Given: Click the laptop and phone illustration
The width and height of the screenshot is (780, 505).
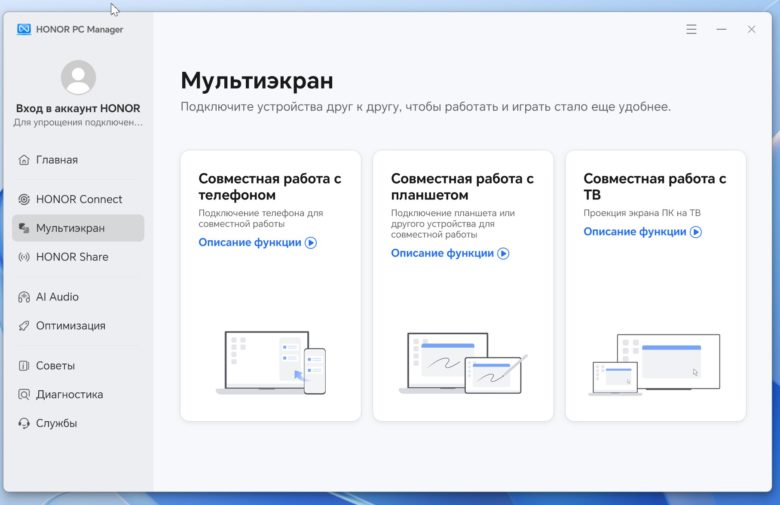Looking at the screenshot, I should (x=271, y=363).
